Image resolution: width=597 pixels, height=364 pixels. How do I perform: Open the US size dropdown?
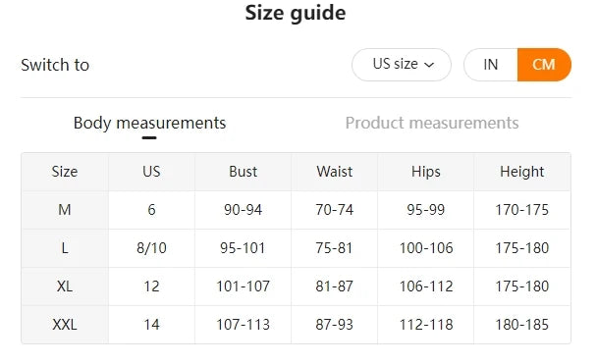(402, 65)
